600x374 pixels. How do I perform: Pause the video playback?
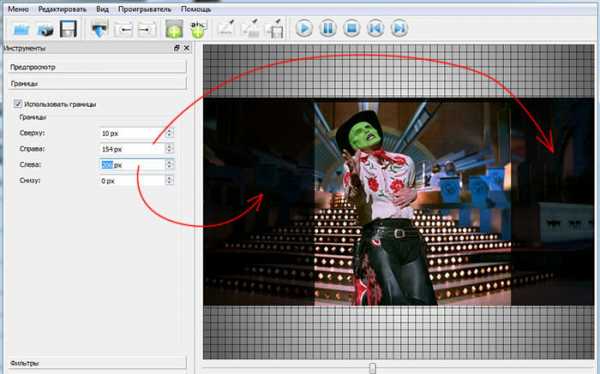pyautogui.click(x=328, y=28)
